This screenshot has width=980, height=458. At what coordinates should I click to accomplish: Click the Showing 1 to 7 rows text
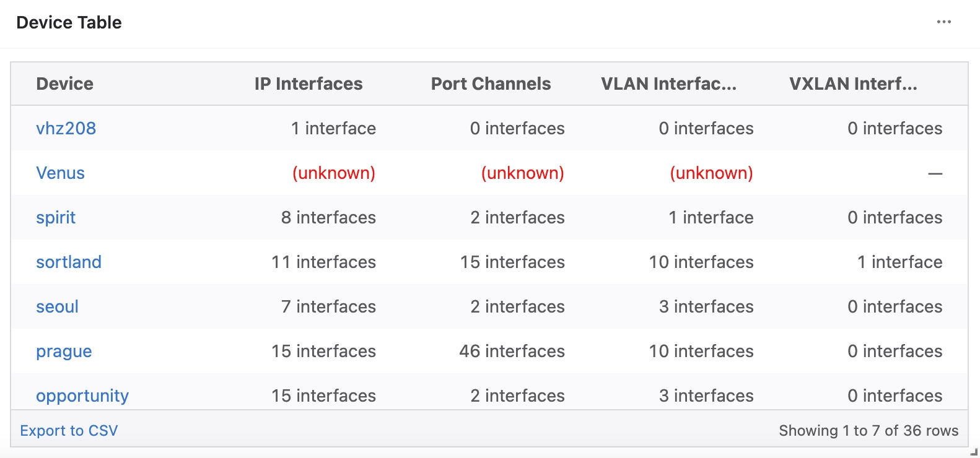point(868,430)
